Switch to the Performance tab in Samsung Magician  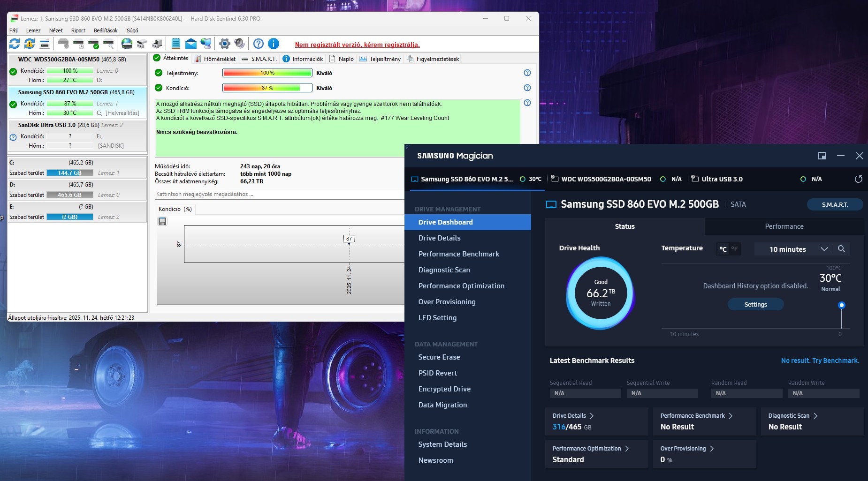[784, 226]
